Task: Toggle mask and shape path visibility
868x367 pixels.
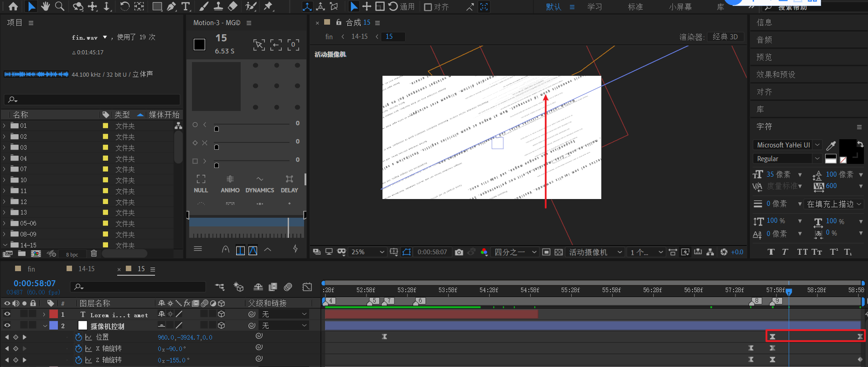Action: (407, 252)
